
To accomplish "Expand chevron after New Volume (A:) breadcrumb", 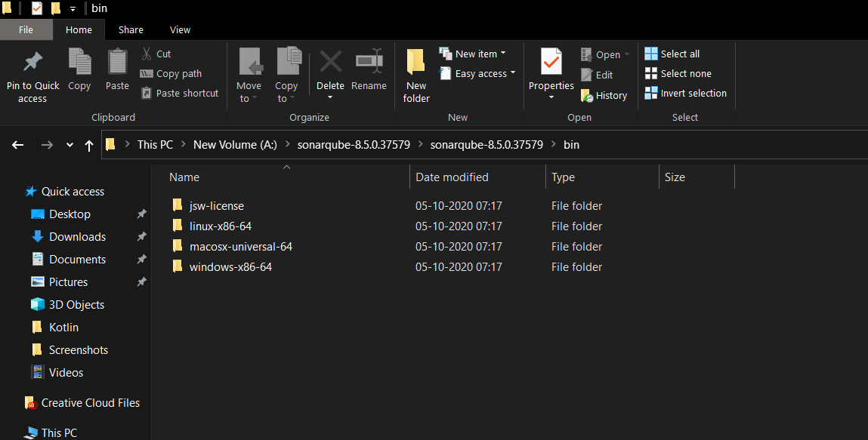I will click(x=287, y=144).
